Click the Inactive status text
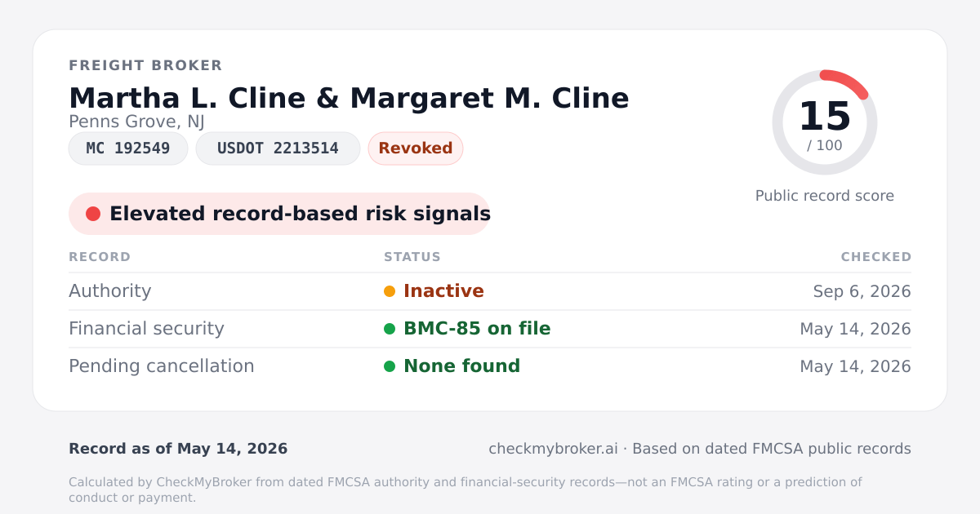Viewport: 980px width, 514px height. tap(443, 291)
